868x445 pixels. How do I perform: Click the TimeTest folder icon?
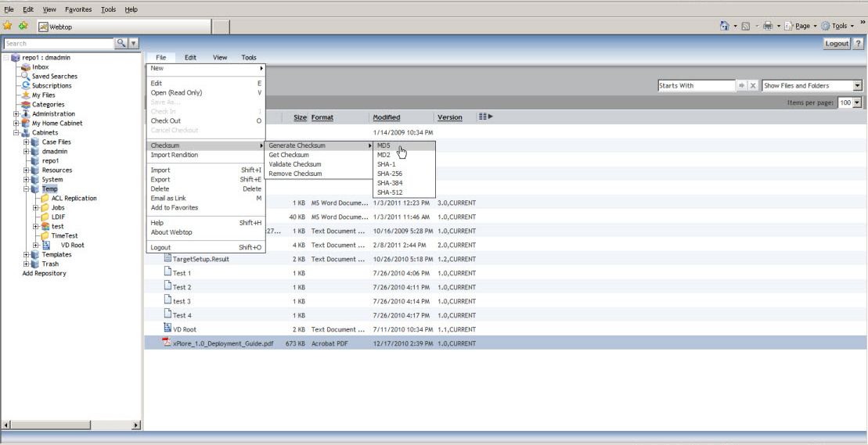coord(45,236)
